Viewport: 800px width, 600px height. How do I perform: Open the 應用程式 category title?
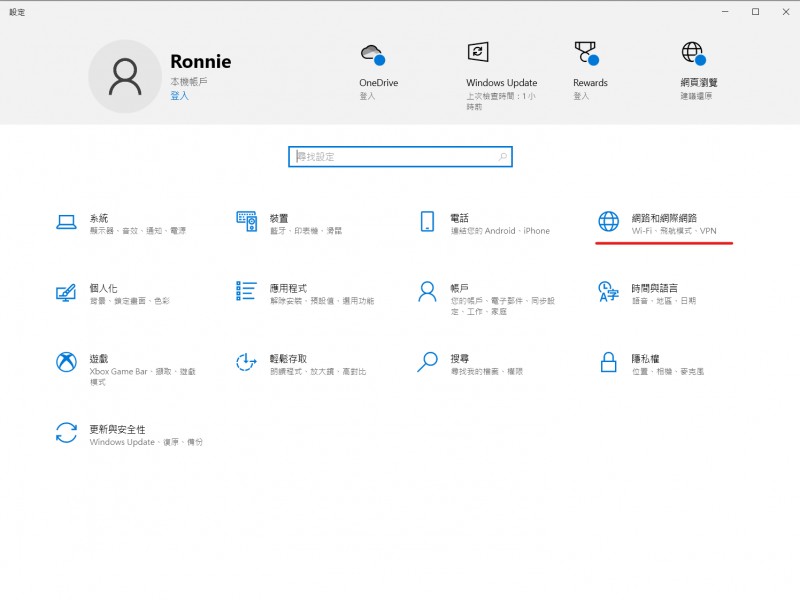288,288
